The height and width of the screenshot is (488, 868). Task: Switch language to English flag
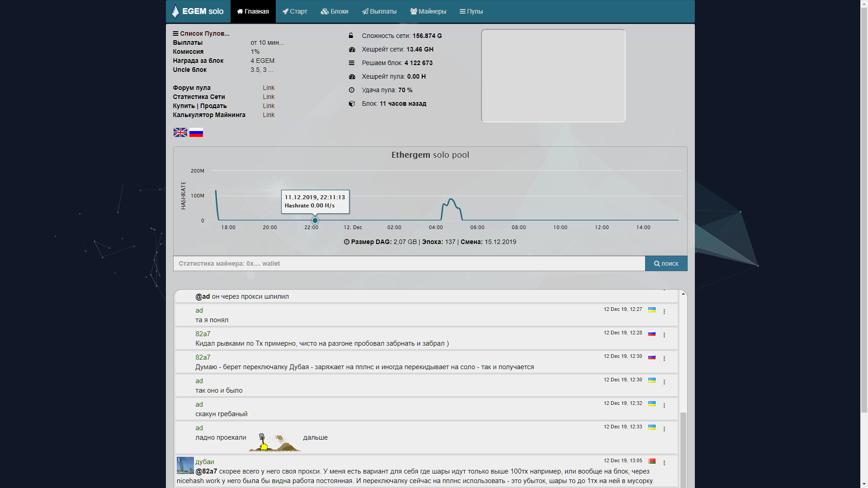point(180,132)
